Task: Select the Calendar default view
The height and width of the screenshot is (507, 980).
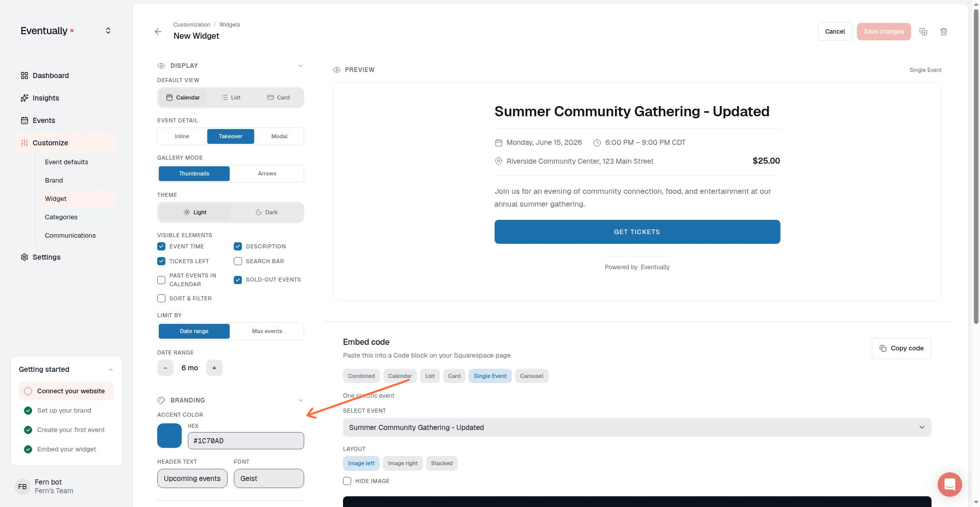Action: pyautogui.click(x=183, y=97)
